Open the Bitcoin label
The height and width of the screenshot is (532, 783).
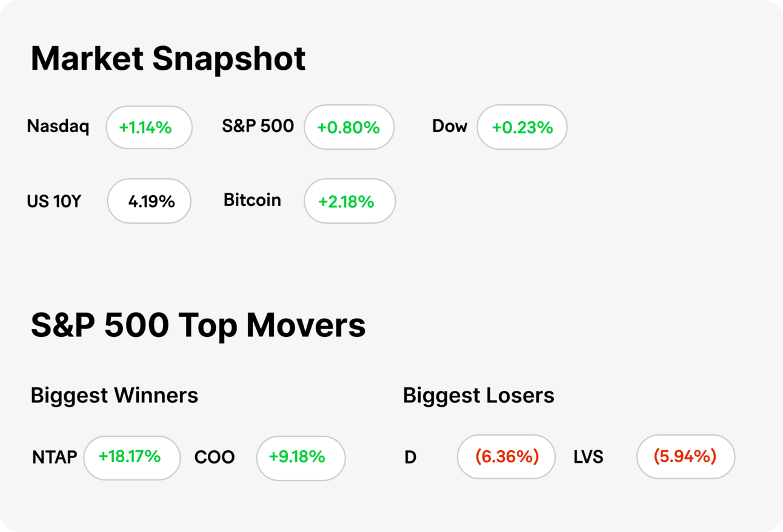[x=252, y=200]
